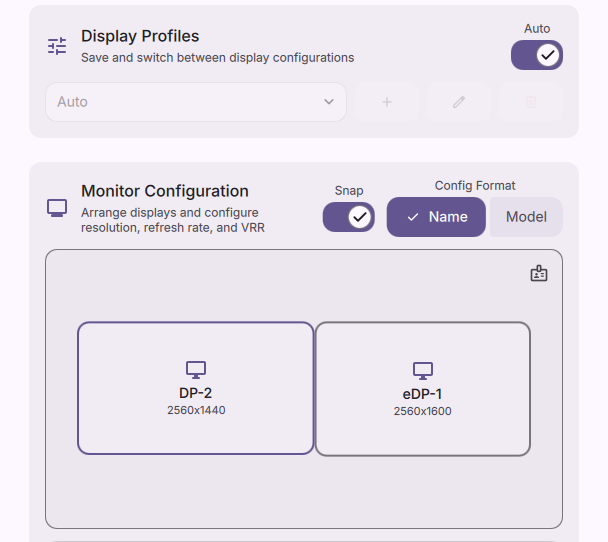Click the add profile plus button
The width and height of the screenshot is (608, 542).
tap(387, 102)
